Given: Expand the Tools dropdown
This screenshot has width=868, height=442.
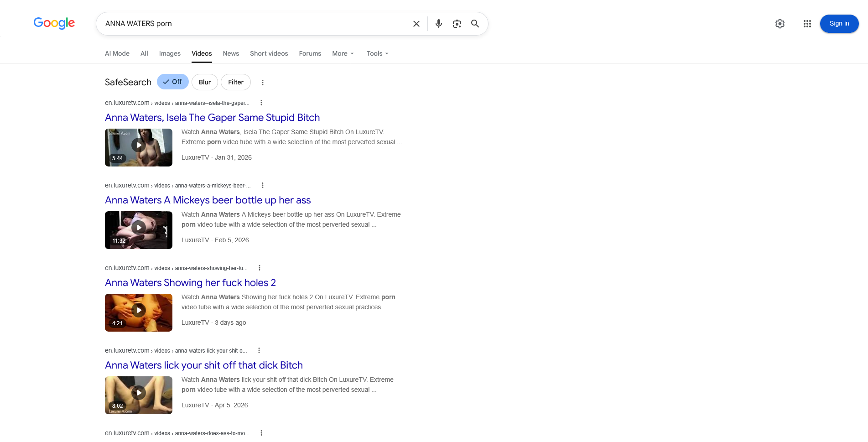Looking at the screenshot, I should click(x=378, y=53).
